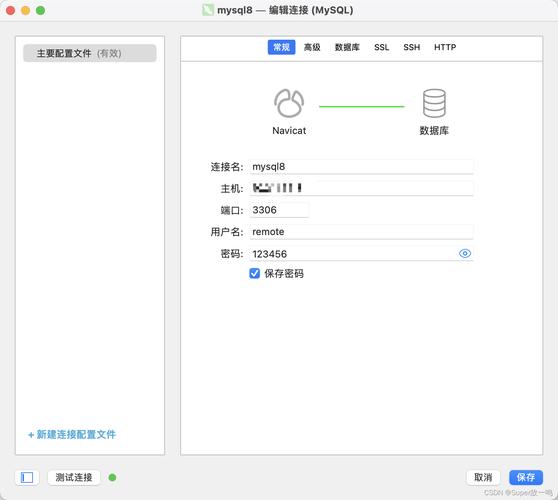Switch to the SSL tab
The width and height of the screenshot is (558, 500).
point(381,47)
